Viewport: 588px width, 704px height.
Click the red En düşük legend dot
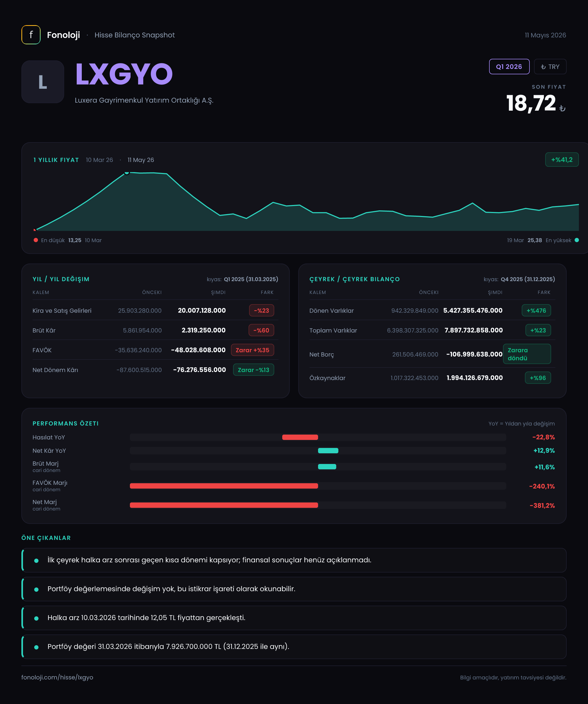[x=36, y=240]
